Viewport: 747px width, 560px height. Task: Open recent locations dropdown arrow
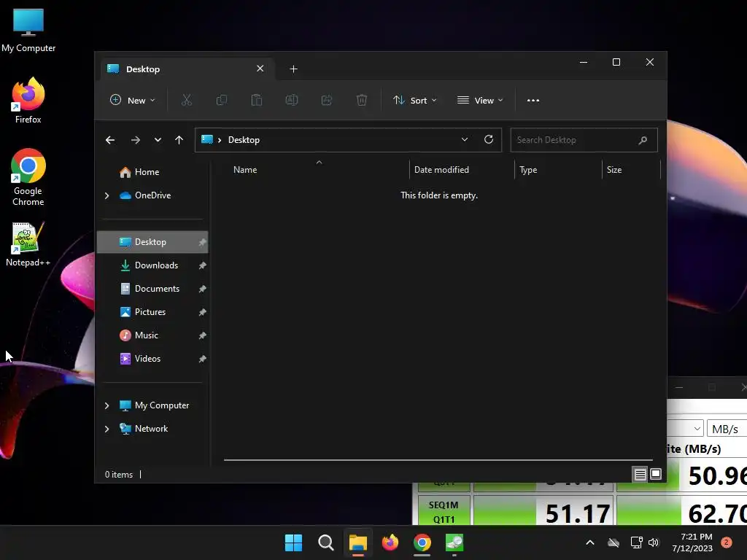click(158, 140)
